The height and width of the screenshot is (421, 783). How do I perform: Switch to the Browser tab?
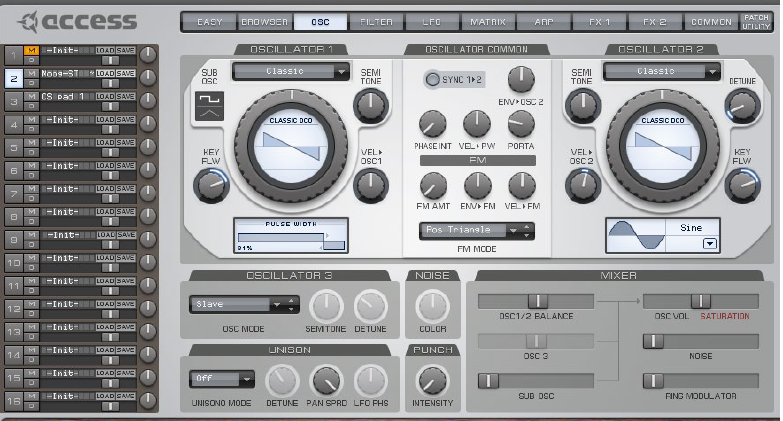point(264,22)
